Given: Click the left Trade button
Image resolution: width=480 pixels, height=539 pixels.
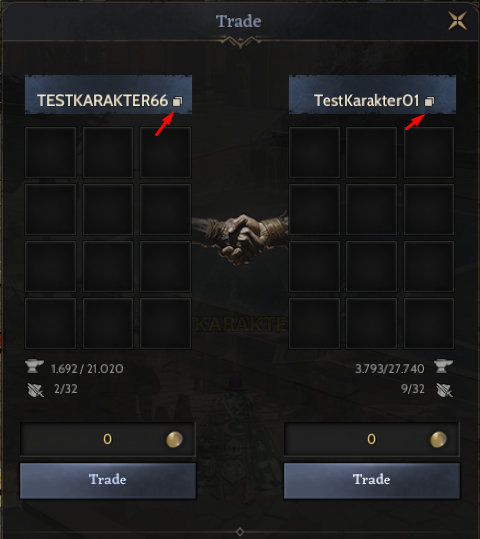Looking at the screenshot, I should pos(108,481).
